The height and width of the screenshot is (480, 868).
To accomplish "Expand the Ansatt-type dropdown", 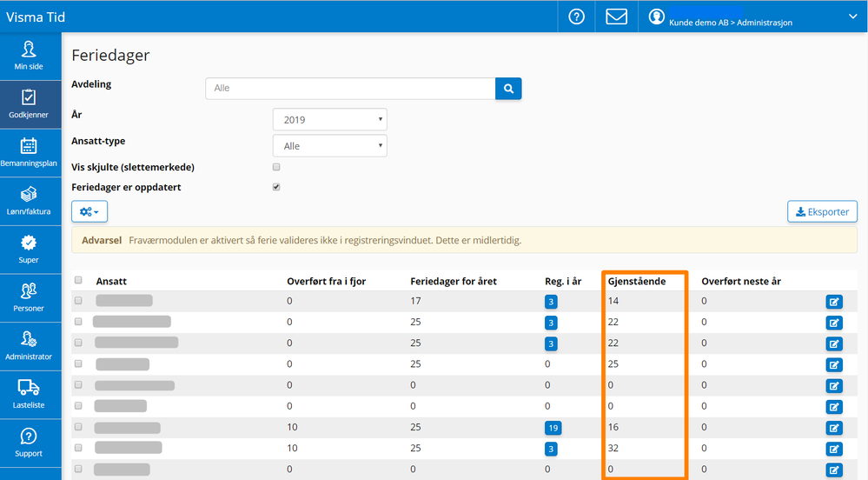I will coord(329,146).
